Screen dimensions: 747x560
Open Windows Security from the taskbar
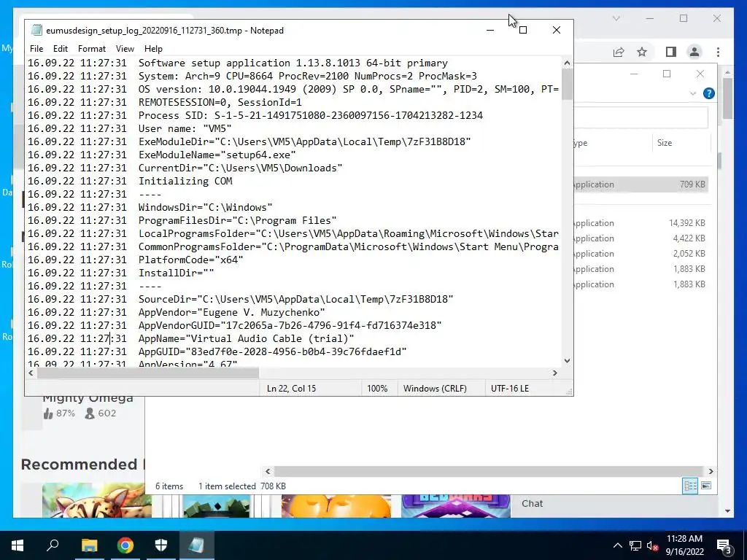point(161,545)
